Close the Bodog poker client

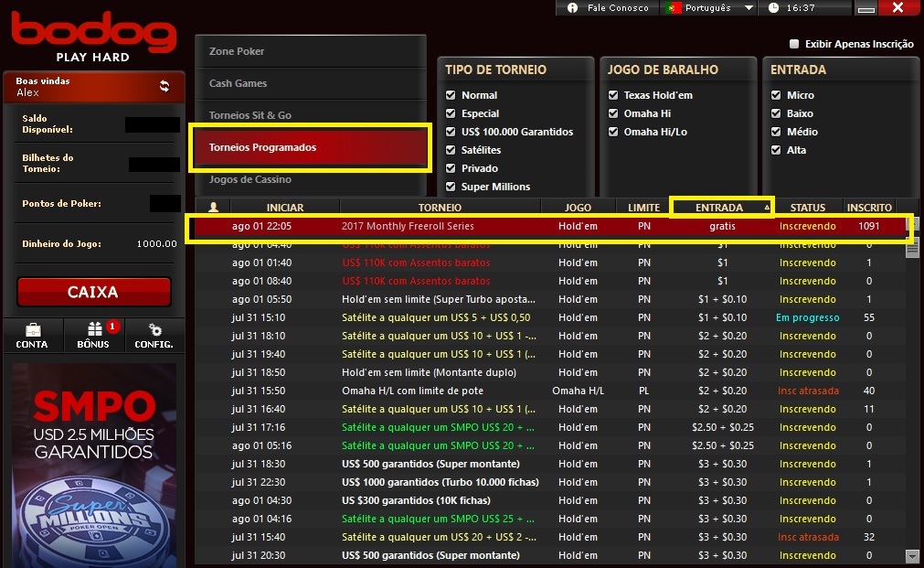coord(897,7)
